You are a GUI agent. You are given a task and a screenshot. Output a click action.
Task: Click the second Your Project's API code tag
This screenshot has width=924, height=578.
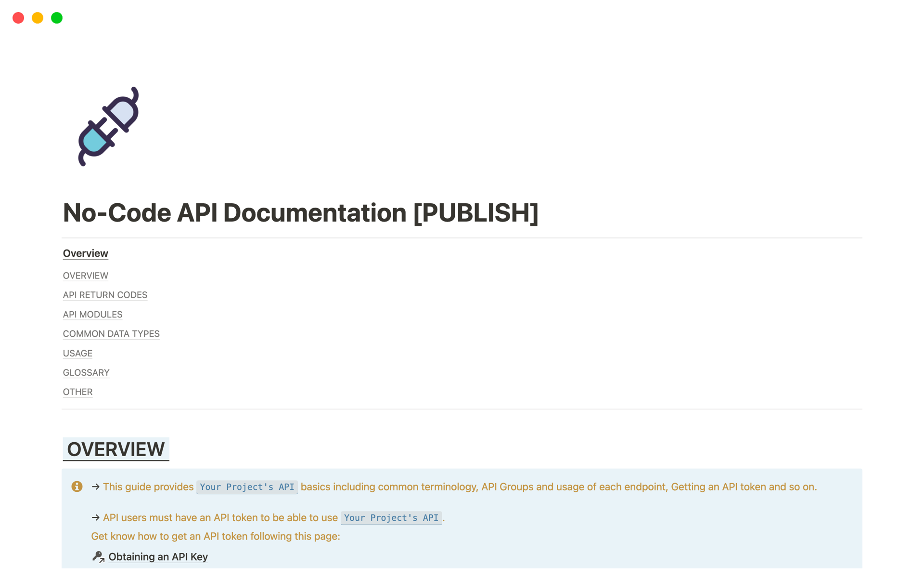point(391,518)
